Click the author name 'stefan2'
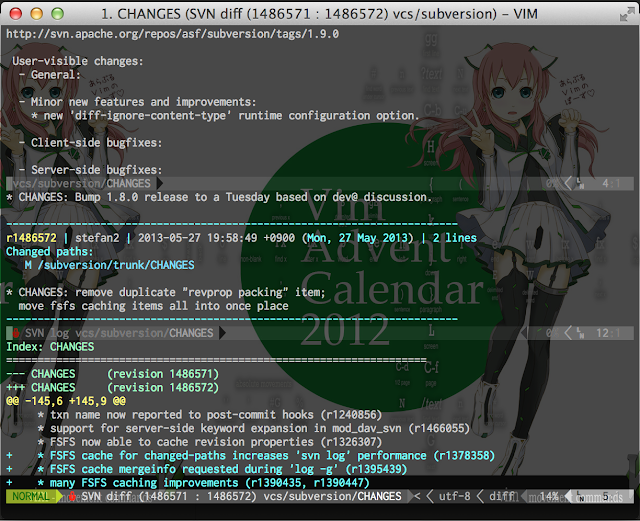640x521 pixels. 97,238
